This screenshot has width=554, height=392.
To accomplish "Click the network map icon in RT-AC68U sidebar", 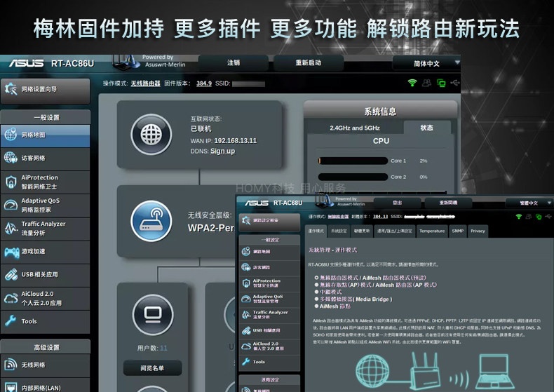I will tap(246, 252).
